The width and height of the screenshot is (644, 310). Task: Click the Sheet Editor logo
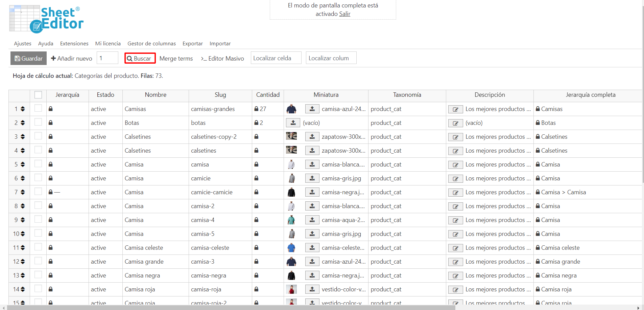click(x=46, y=19)
